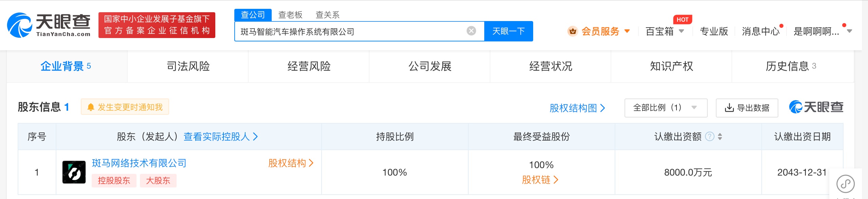Clear the search box with the X icon
Viewport: 868px width, 199px height.
tap(471, 31)
